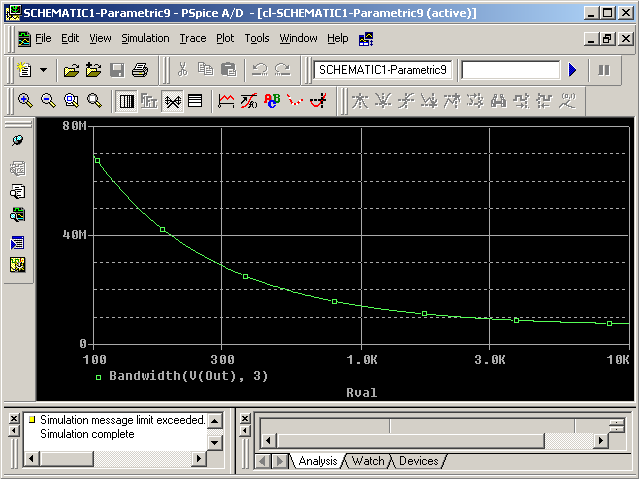This screenshot has height=479, width=639.
Task: Click the empty field beside the Run button
Action: pos(511,70)
